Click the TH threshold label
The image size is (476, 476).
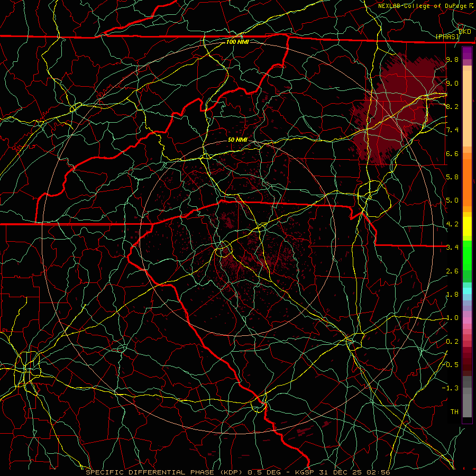pos(454,411)
